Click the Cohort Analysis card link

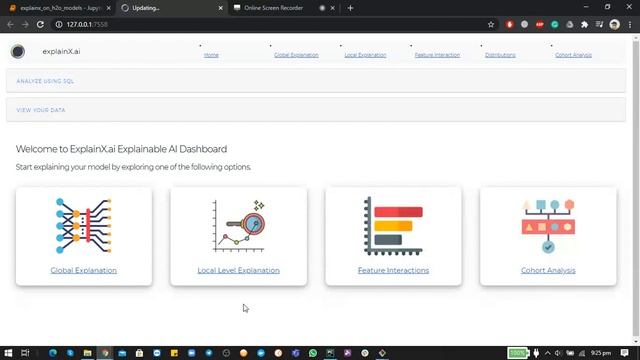pyautogui.click(x=548, y=270)
